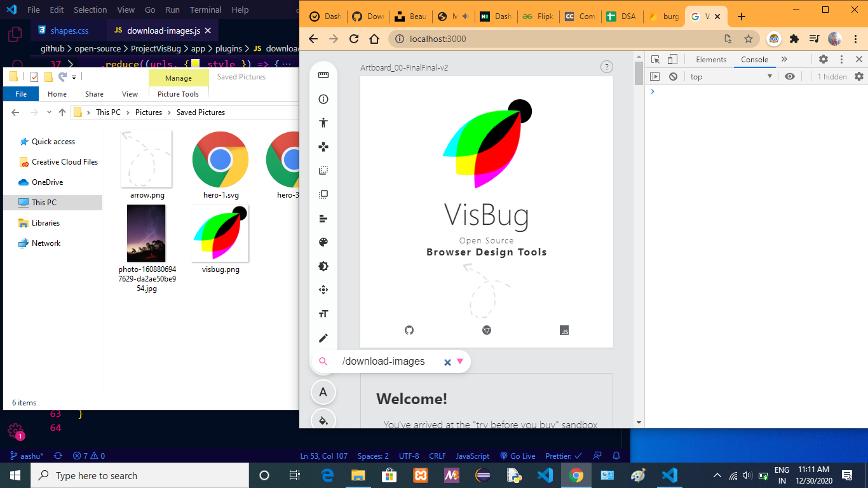The height and width of the screenshot is (488, 868).
Task: Expand more DevTools tabs chevron
Action: 784,59
